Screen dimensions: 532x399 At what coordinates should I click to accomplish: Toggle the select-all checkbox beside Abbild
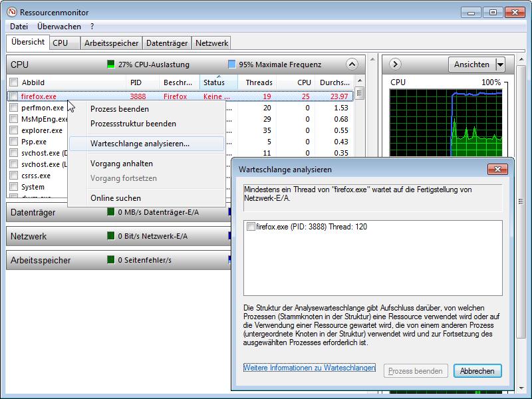pyautogui.click(x=13, y=82)
